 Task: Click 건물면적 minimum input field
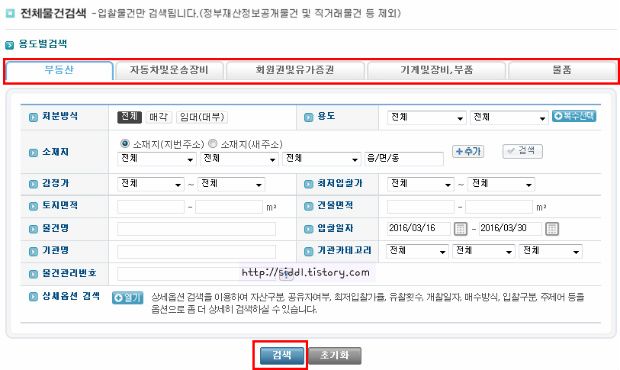[421, 207]
